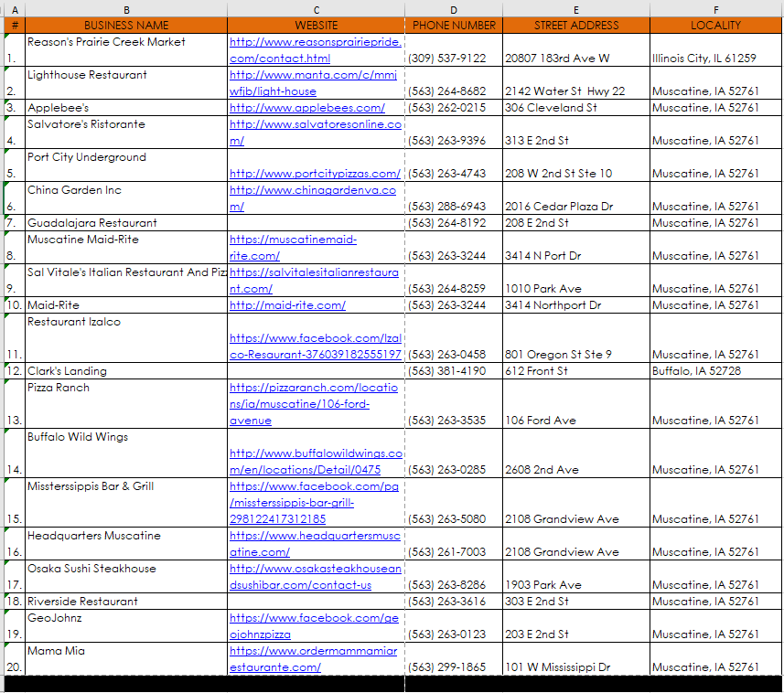
Task: Select the Mama Mia name cell
Action: (126, 659)
